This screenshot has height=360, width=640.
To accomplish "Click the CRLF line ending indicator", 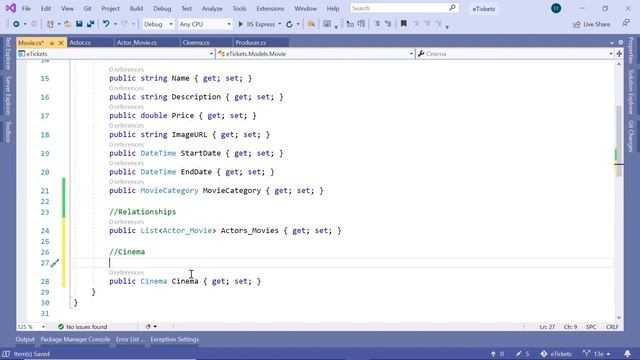I will (612, 327).
